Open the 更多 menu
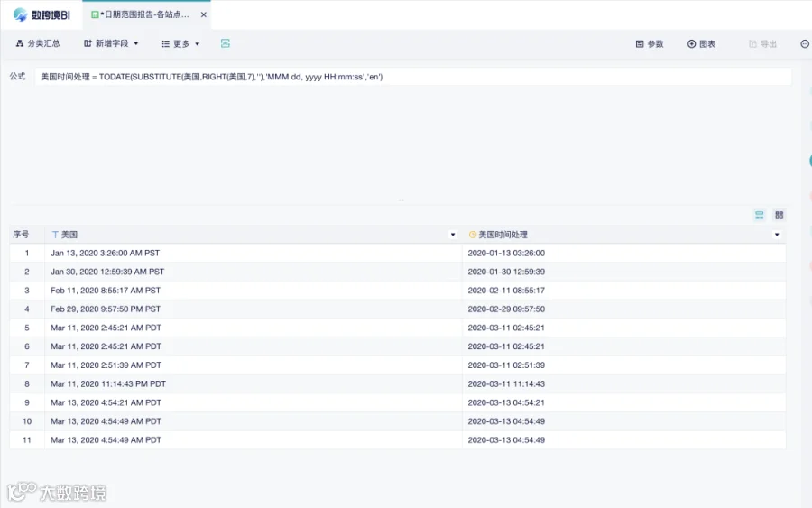The image size is (812, 508). point(180,44)
